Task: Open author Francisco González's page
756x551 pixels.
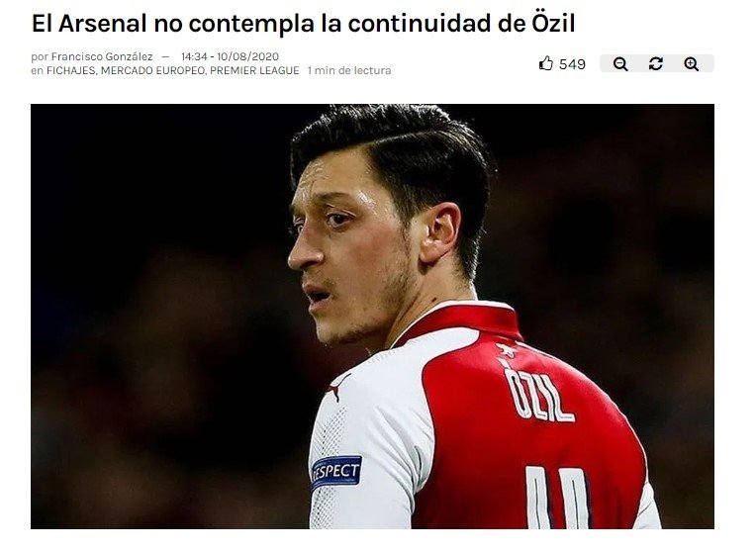Action: pyautogui.click(x=102, y=56)
